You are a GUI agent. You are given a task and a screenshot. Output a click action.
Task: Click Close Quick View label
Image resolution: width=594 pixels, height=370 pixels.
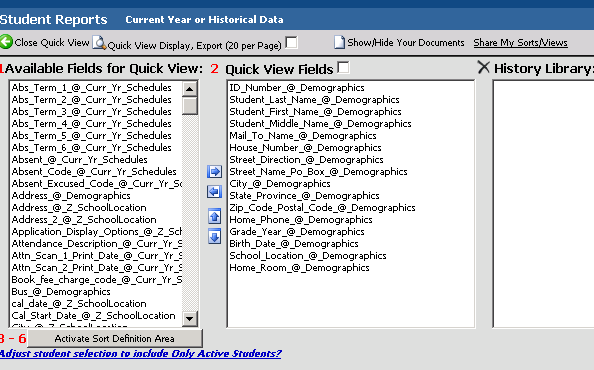(x=52, y=42)
